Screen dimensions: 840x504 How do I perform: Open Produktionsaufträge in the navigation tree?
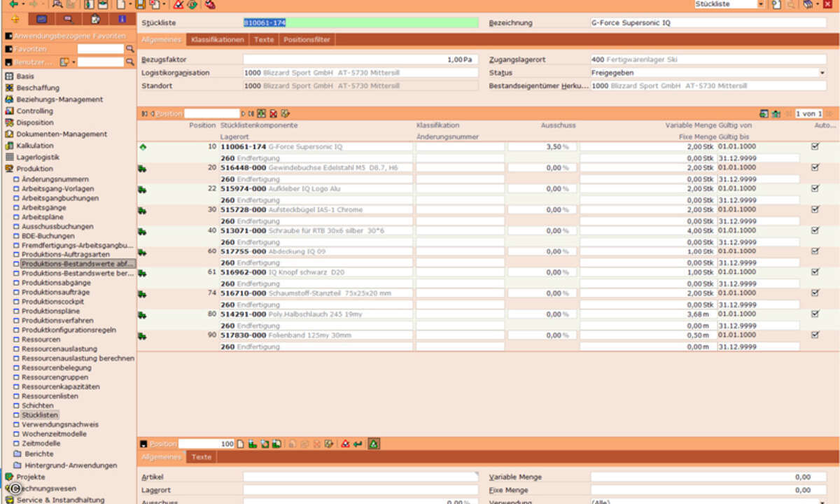pos(55,292)
